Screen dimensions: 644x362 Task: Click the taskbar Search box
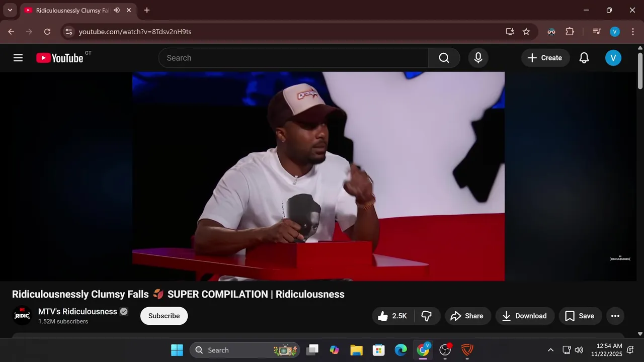[x=245, y=350]
